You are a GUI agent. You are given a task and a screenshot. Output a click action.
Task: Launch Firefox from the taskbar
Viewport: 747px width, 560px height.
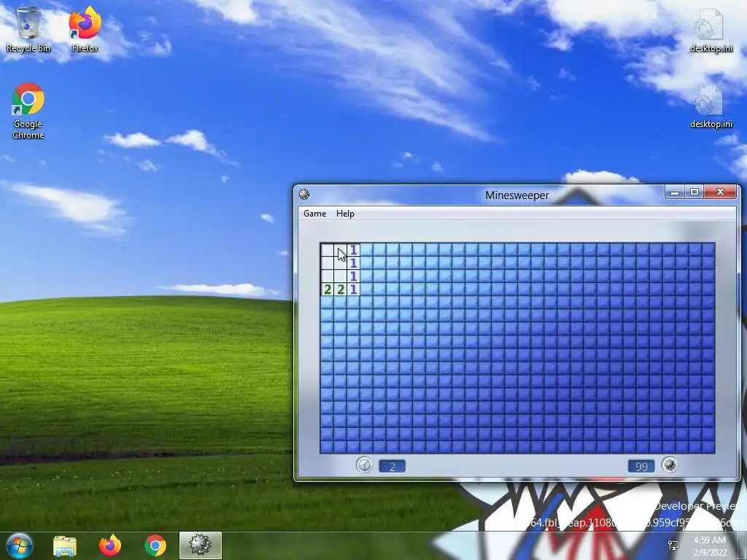point(110,545)
